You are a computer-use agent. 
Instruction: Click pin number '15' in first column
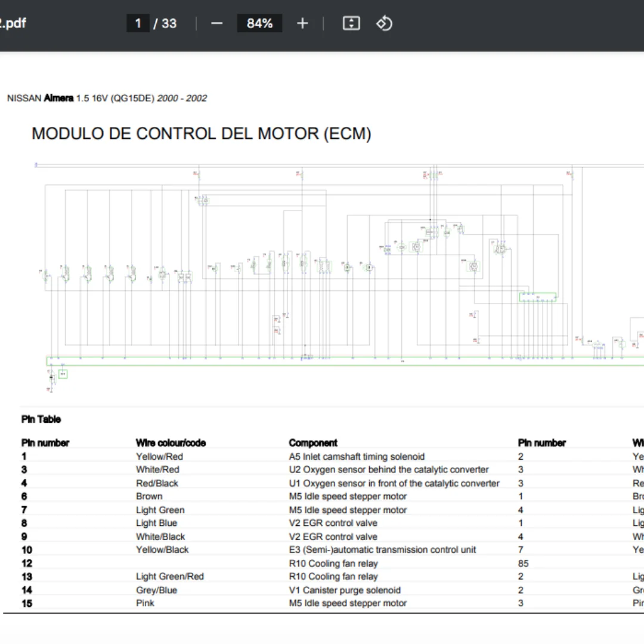(27, 603)
